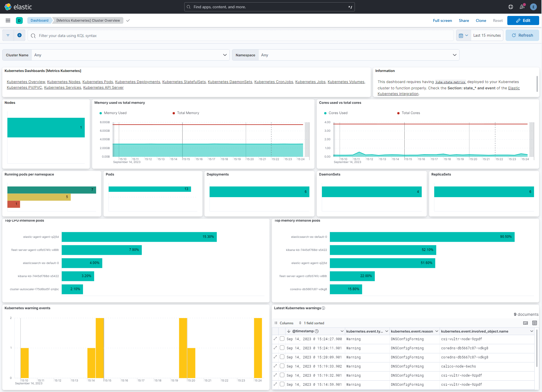Click the Latest Kubernetes warnings info icon

pos(323,308)
